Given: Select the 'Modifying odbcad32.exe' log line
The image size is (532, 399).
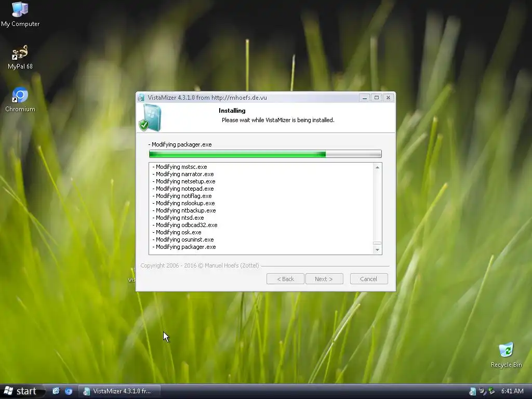Looking at the screenshot, I should [185, 225].
